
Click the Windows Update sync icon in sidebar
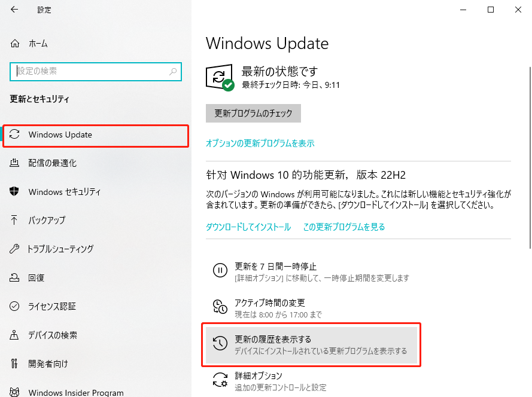click(x=14, y=135)
